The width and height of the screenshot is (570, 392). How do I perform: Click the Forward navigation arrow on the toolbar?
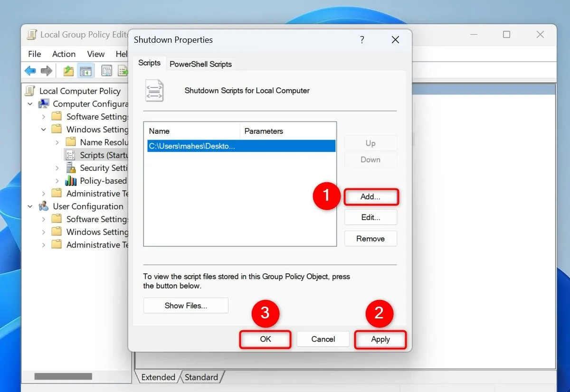click(46, 70)
